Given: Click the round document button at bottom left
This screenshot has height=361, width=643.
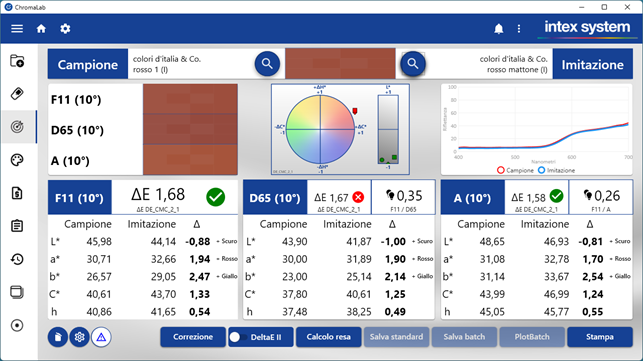Looking at the screenshot, I should pos(58,337).
